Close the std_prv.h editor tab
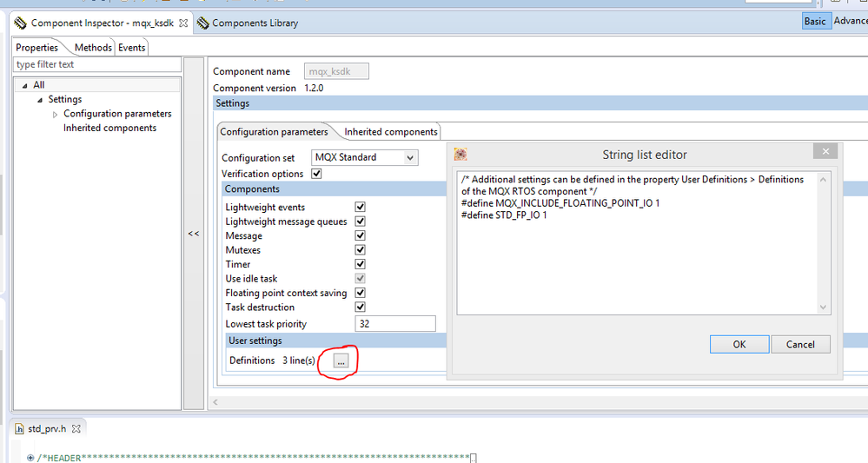 pyautogui.click(x=76, y=429)
